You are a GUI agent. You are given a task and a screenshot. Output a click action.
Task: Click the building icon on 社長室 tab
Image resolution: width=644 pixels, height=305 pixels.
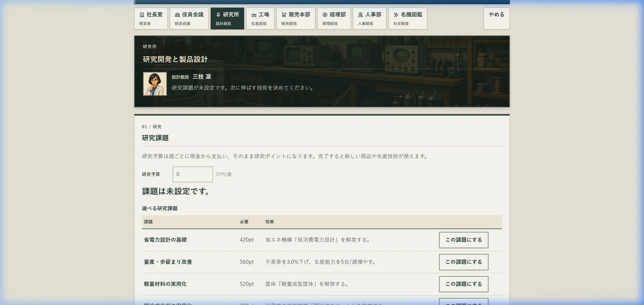[x=142, y=15]
